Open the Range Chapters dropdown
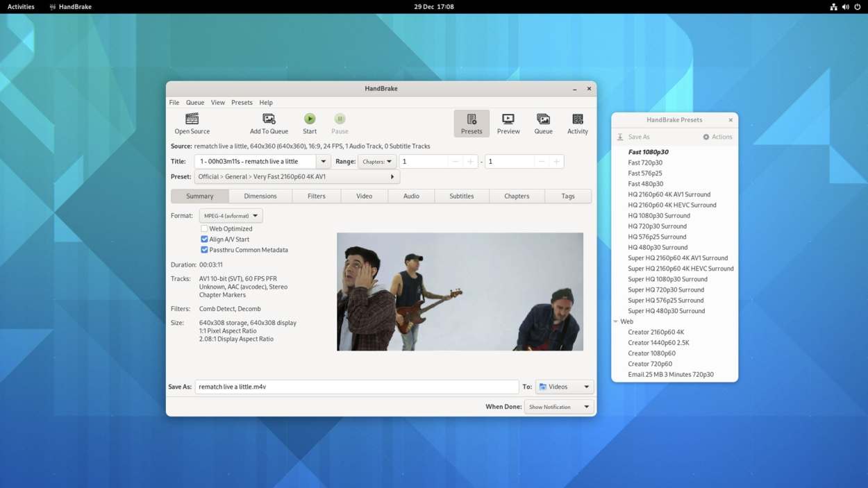The image size is (868, 488). click(x=377, y=162)
